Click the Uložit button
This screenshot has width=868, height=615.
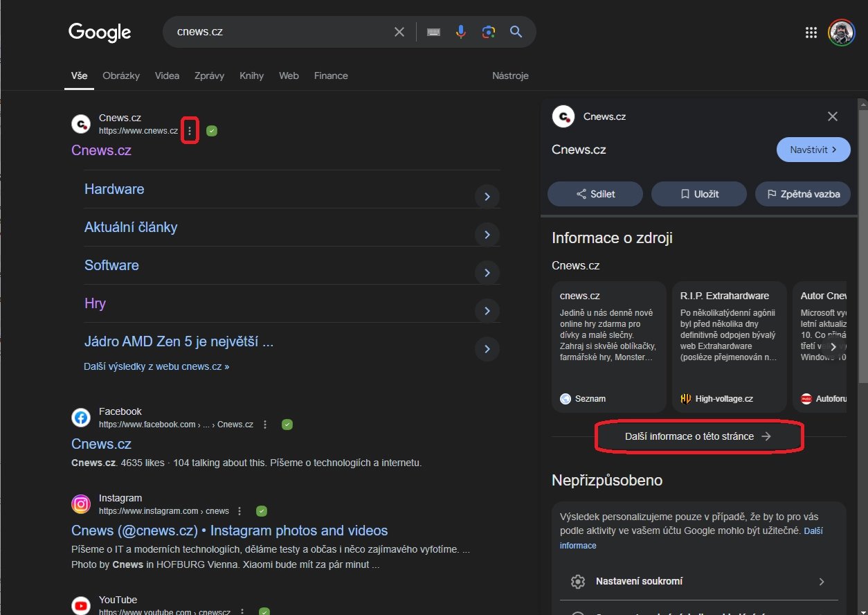coord(699,194)
